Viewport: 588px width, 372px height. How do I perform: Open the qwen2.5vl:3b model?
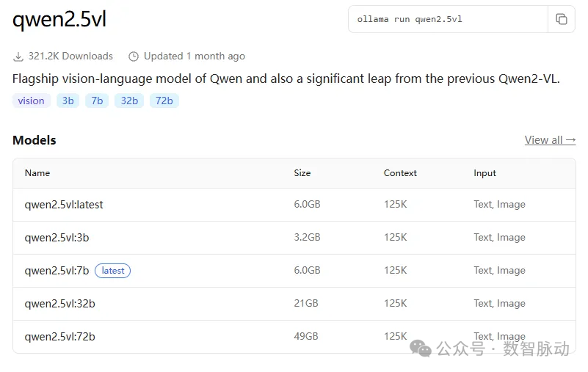[x=57, y=238]
